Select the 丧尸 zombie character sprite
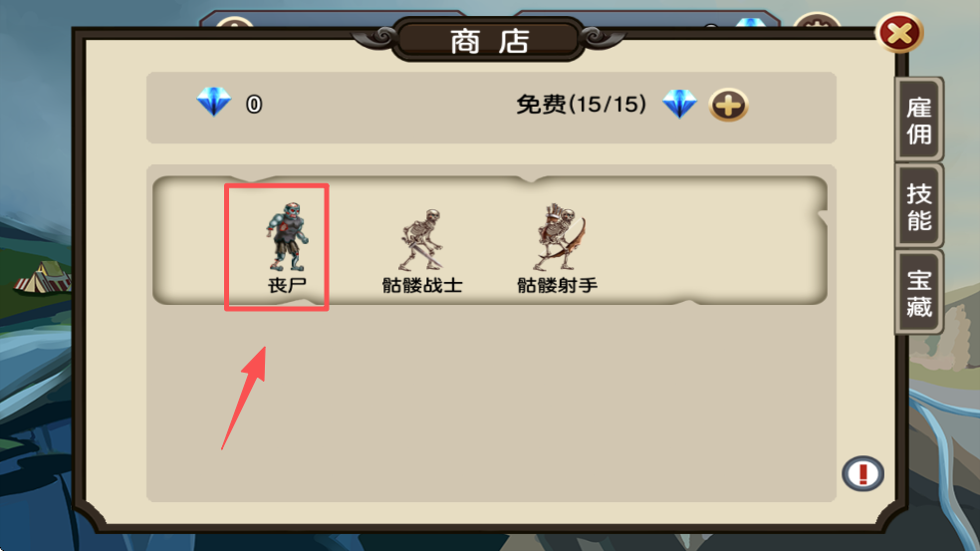This screenshot has width=980, height=551. [287, 236]
